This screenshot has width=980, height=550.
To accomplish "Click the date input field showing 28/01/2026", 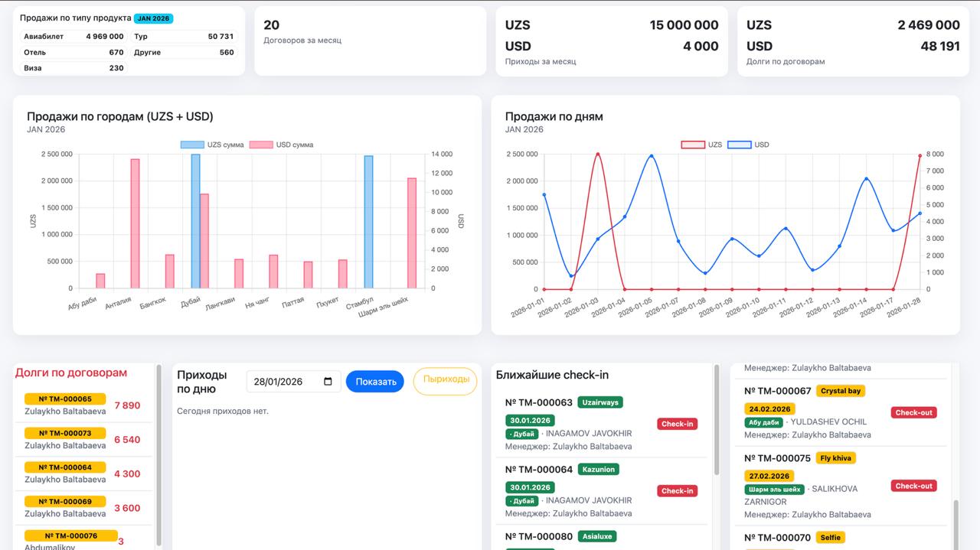I will point(285,382).
